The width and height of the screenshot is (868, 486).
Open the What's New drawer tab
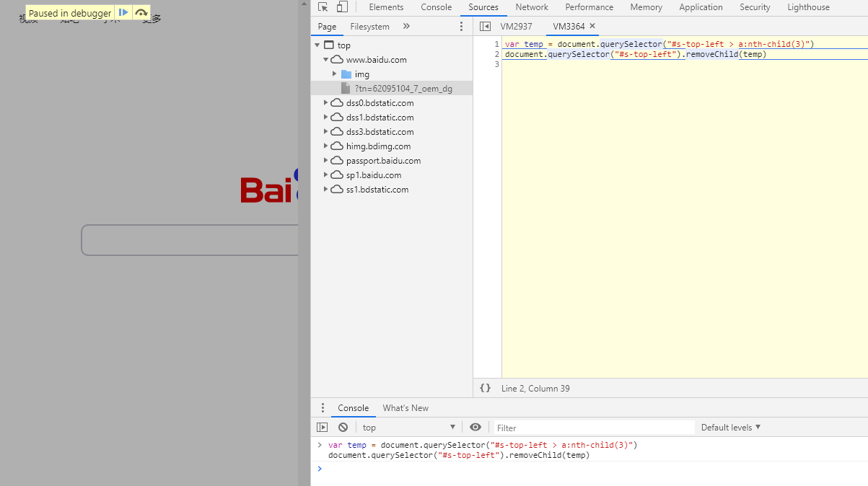pyautogui.click(x=405, y=408)
